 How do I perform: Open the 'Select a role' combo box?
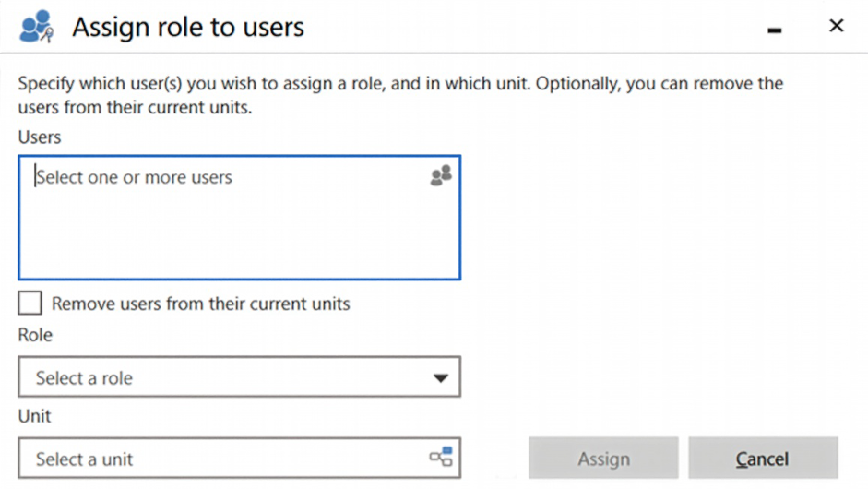[x=221, y=377]
